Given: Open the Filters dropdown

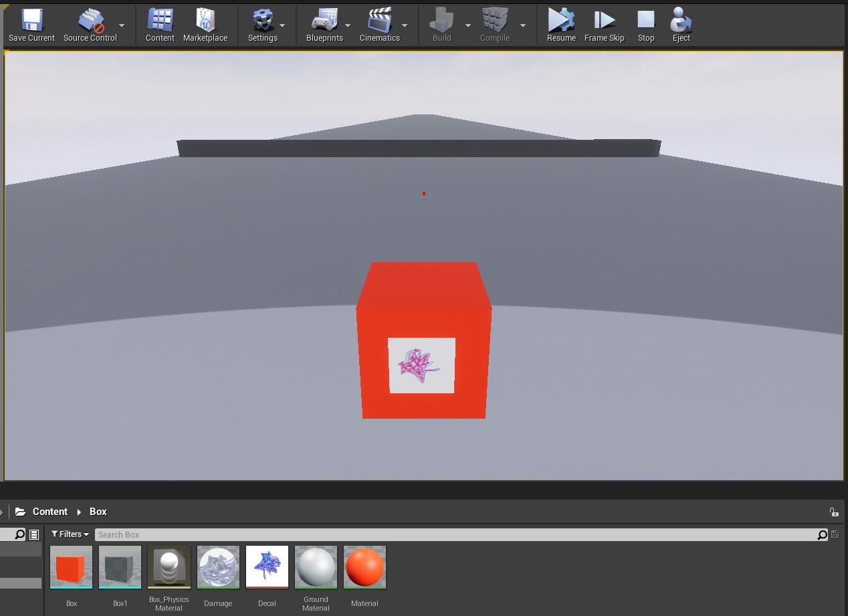Looking at the screenshot, I should tap(70, 534).
